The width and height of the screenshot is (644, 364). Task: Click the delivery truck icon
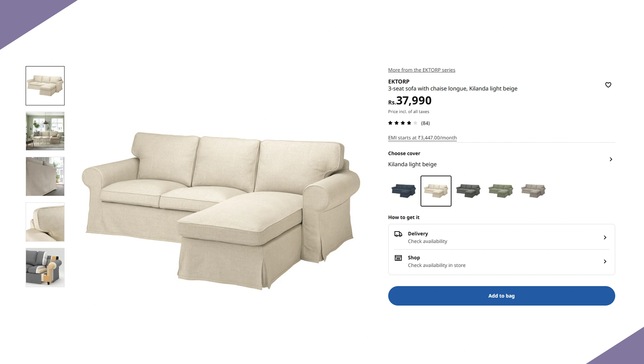pos(398,234)
